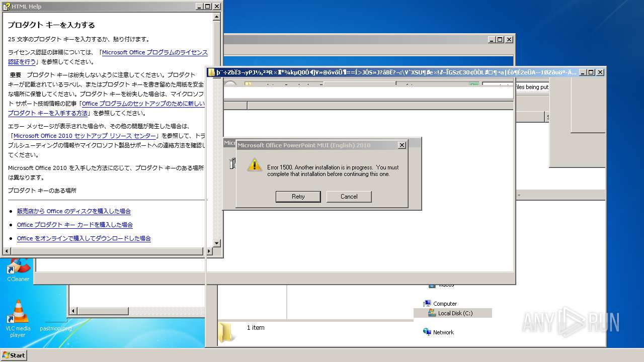Viewport: 644px width, 362px height.
Task: Click the HTML Help title bar icon
Action: [7, 7]
